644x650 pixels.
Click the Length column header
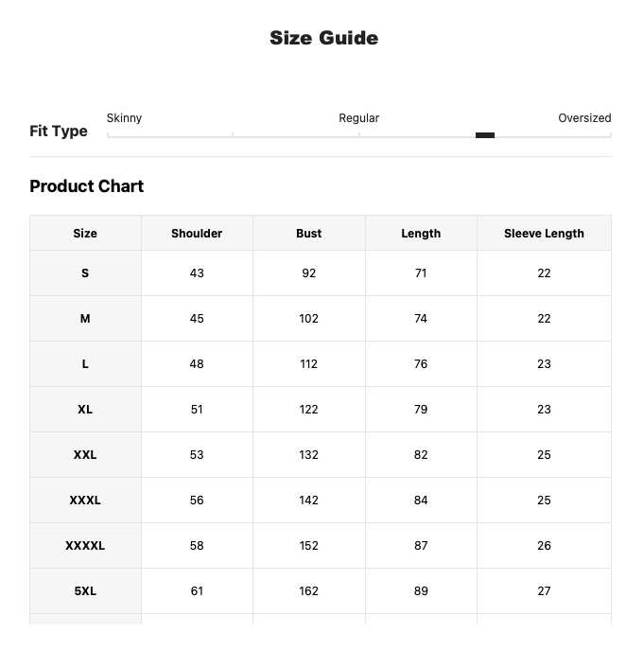[x=421, y=234]
